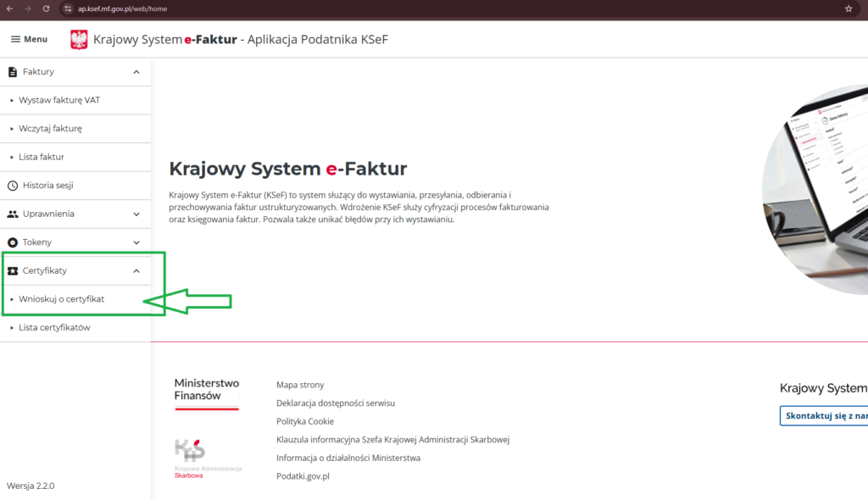The width and height of the screenshot is (868, 500).
Task: Open the Mapa strony footer link
Action: [x=300, y=385]
